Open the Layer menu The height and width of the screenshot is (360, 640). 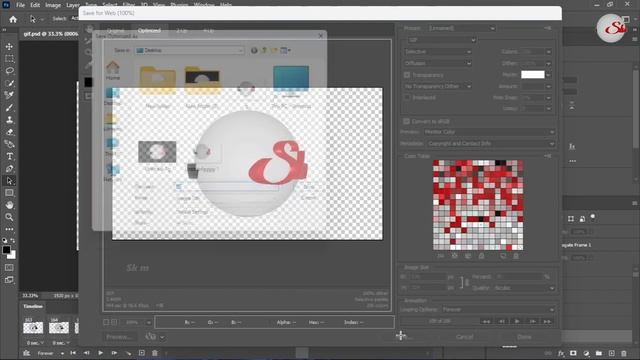tap(73, 5)
